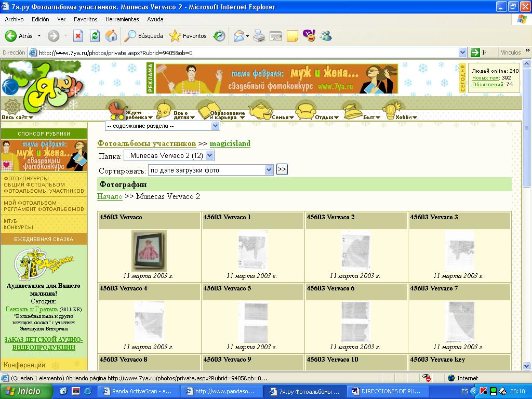Open the Favoritos menu
The width and height of the screenshot is (532, 399).
pyautogui.click(x=86, y=19)
